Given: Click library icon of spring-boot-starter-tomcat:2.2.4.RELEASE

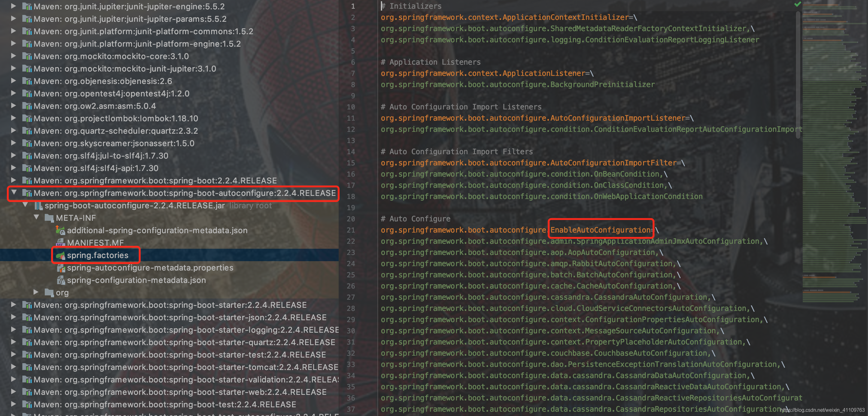Looking at the screenshot, I should click(x=27, y=367).
